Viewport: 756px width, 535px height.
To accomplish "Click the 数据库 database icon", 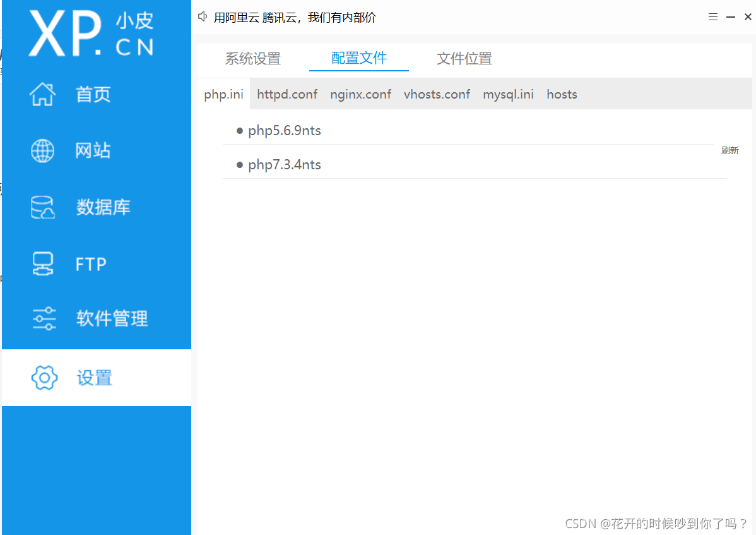I will (x=42, y=207).
